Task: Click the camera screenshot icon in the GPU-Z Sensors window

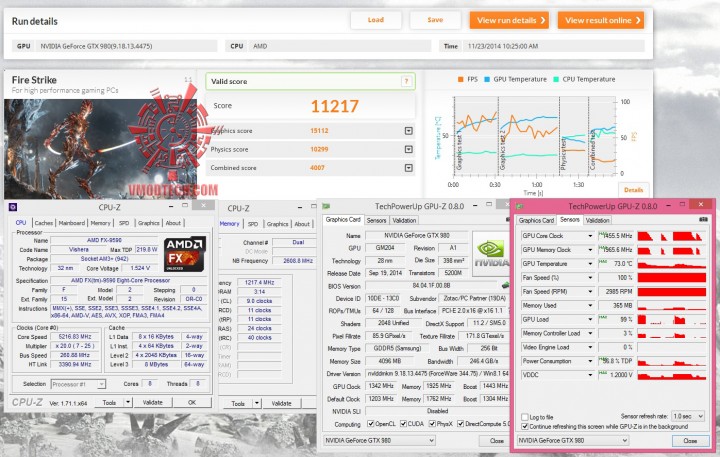Action: (x=703, y=220)
